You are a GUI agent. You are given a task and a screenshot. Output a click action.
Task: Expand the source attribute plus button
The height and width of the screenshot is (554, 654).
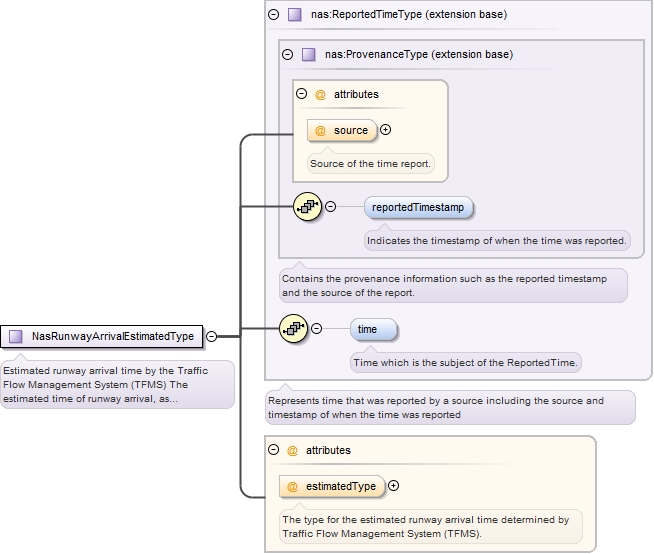[386, 130]
